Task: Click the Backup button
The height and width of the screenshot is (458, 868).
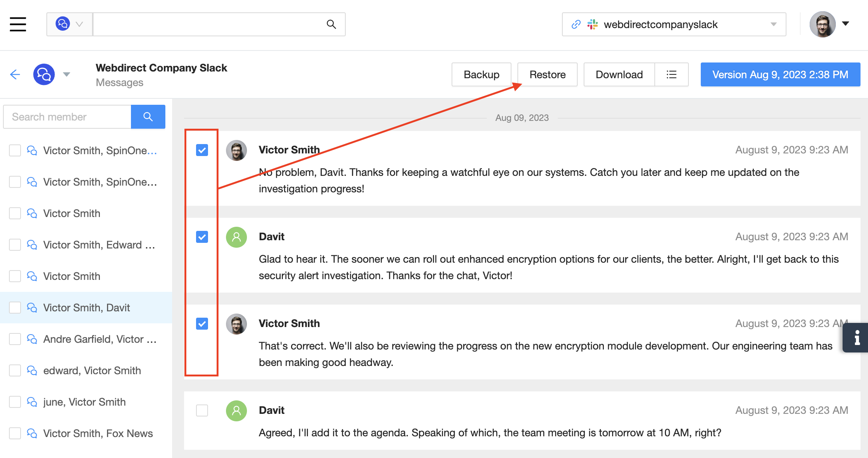Action: pyautogui.click(x=481, y=74)
